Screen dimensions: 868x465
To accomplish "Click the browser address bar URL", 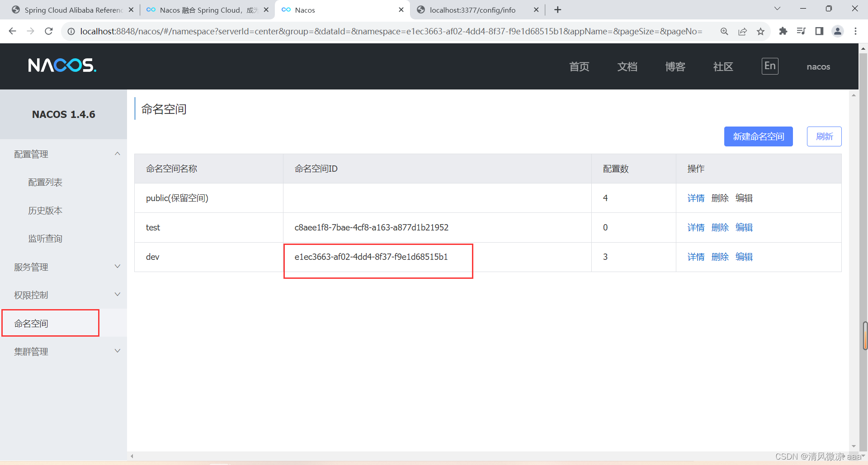I will coord(391,31).
